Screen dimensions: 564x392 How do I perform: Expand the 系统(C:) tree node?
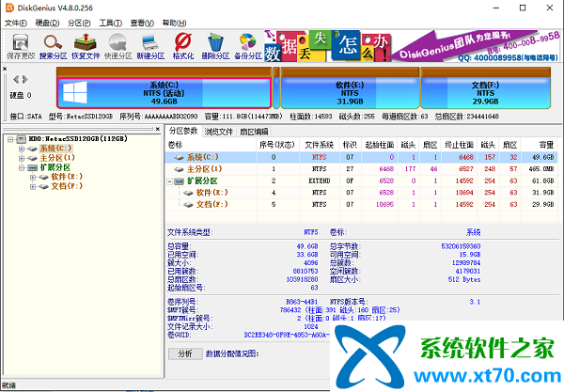22,149
